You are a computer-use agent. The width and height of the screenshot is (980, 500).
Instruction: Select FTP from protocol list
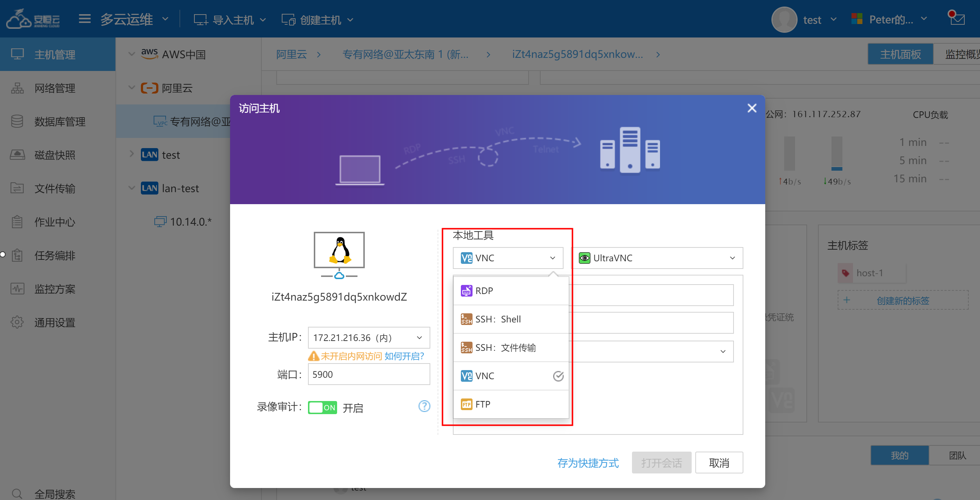(x=511, y=404)
